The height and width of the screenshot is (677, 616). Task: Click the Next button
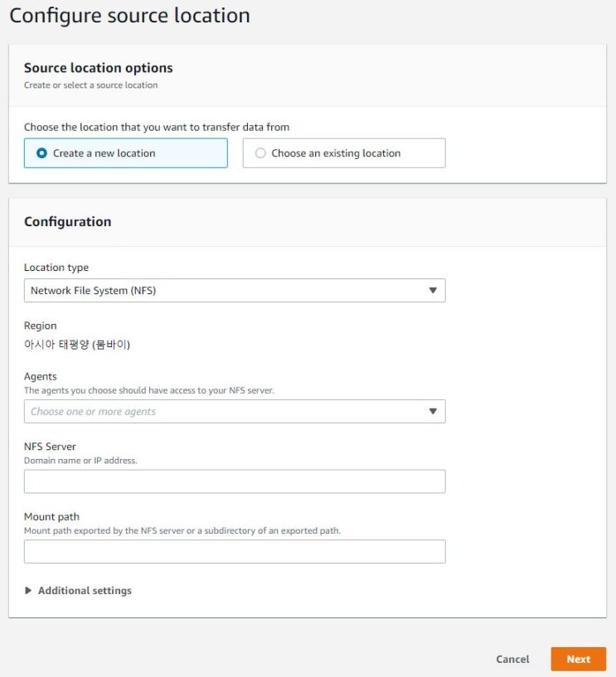coord(579,659)
